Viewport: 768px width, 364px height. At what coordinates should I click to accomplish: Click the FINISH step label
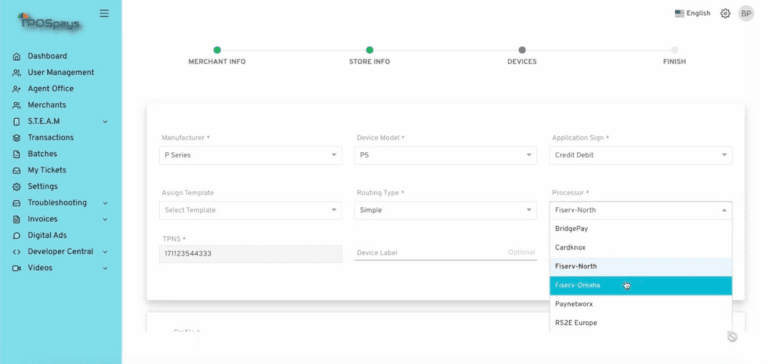coord(674,62)
